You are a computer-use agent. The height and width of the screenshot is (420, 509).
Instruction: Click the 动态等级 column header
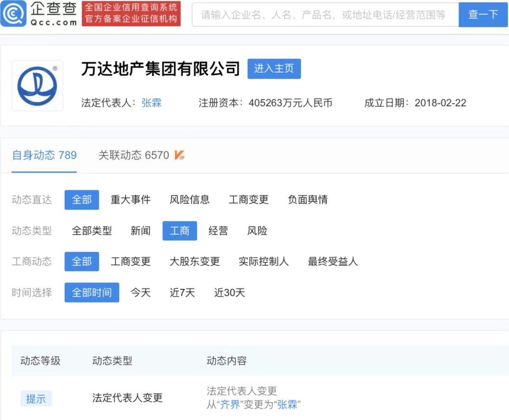tap(40, 361)
